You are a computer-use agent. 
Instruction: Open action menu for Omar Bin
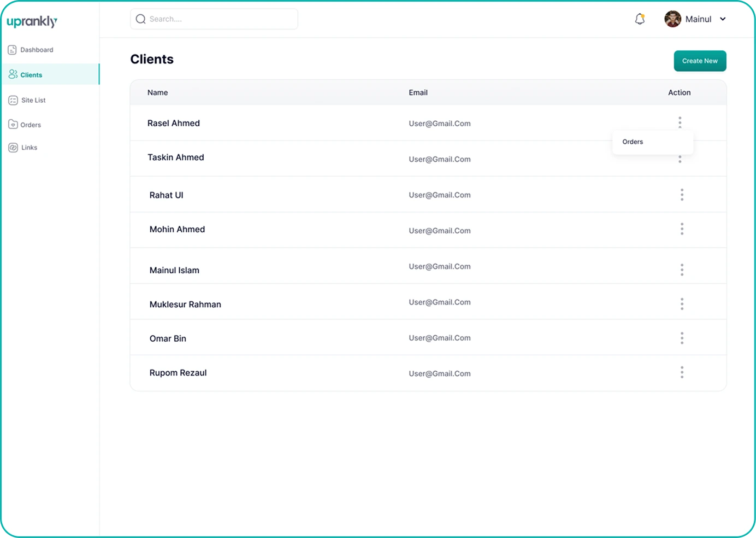click(682, 338)
